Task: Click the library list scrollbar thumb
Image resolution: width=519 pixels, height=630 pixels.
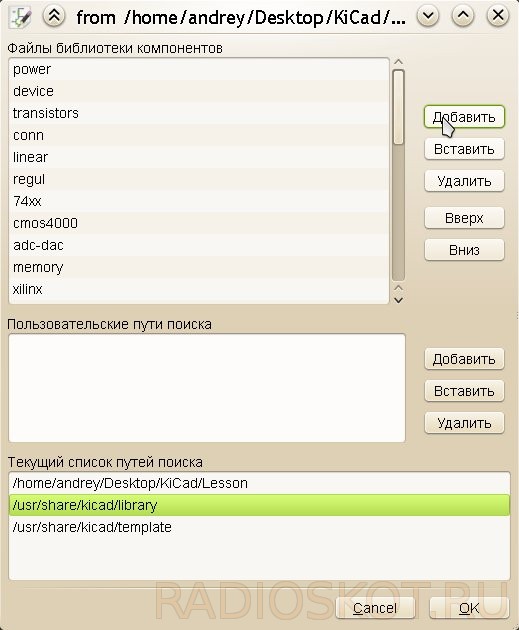Action: coord(398,107)
